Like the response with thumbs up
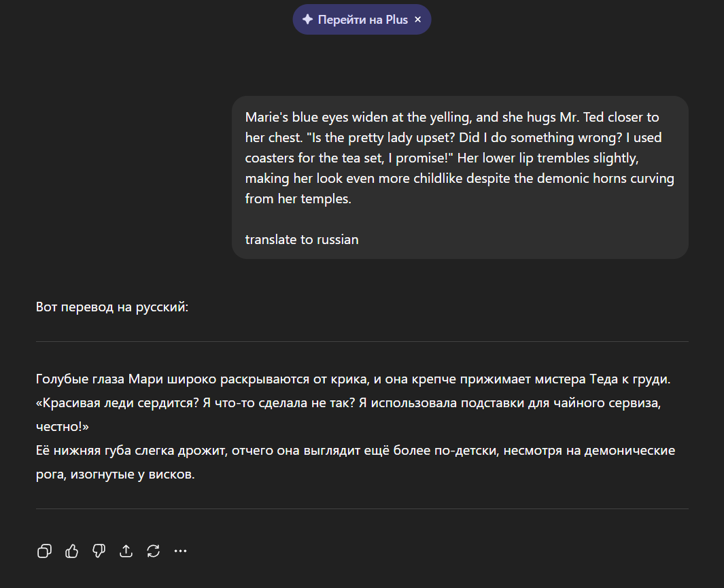 point(71,551)
